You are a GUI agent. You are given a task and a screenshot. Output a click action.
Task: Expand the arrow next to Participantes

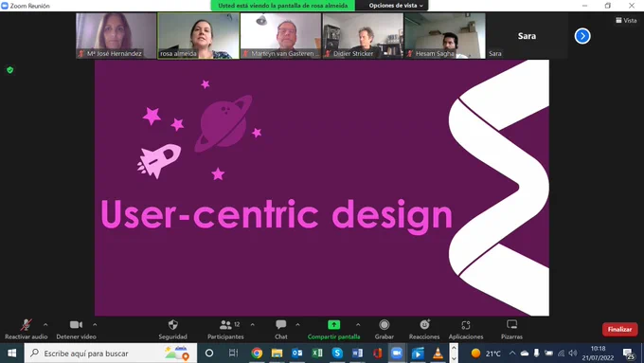click(253, 325)
